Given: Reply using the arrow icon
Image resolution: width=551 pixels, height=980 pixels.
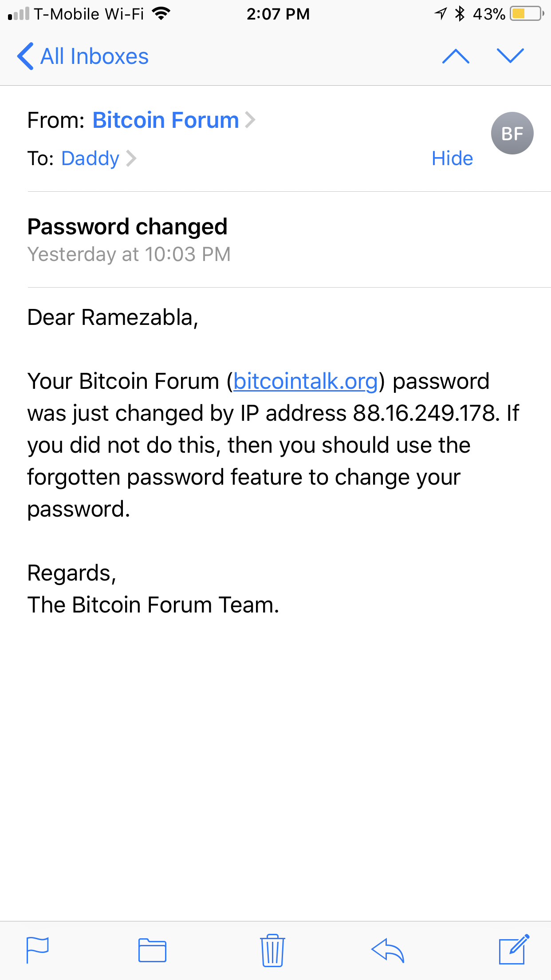Looking at the screenshot, I should tap(388, 950).
